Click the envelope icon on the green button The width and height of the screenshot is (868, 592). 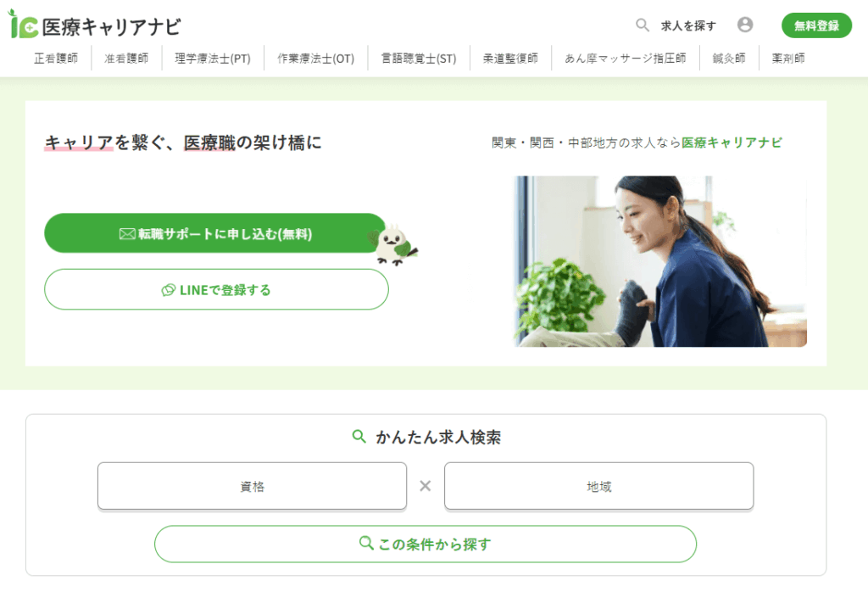click(127, 234)
